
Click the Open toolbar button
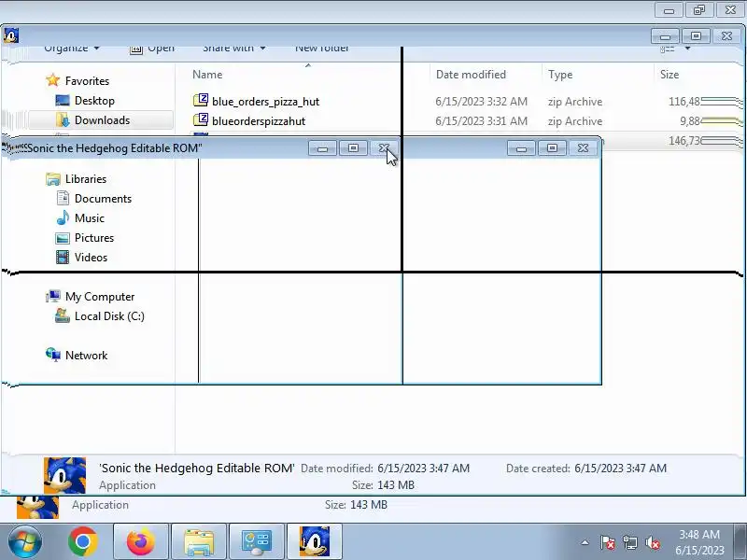coord(152,49)
